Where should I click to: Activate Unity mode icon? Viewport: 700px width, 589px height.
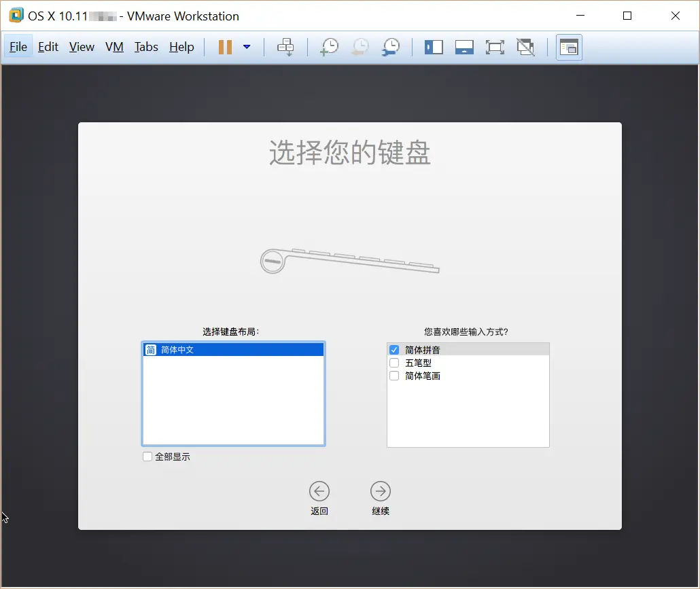[x=525, y=47]
